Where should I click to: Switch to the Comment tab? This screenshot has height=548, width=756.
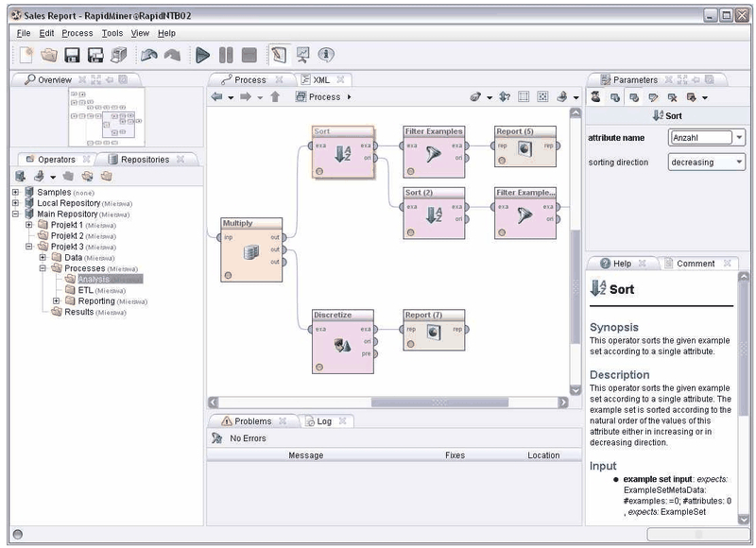(696, 264)
